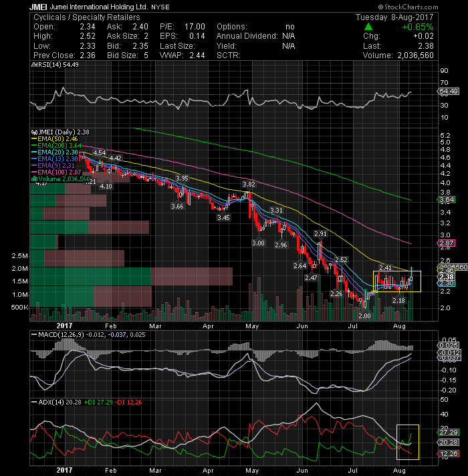This screenshot has width=468, height=476.
Task: Click the Ask price 2.40
Action: coord(140,27)
